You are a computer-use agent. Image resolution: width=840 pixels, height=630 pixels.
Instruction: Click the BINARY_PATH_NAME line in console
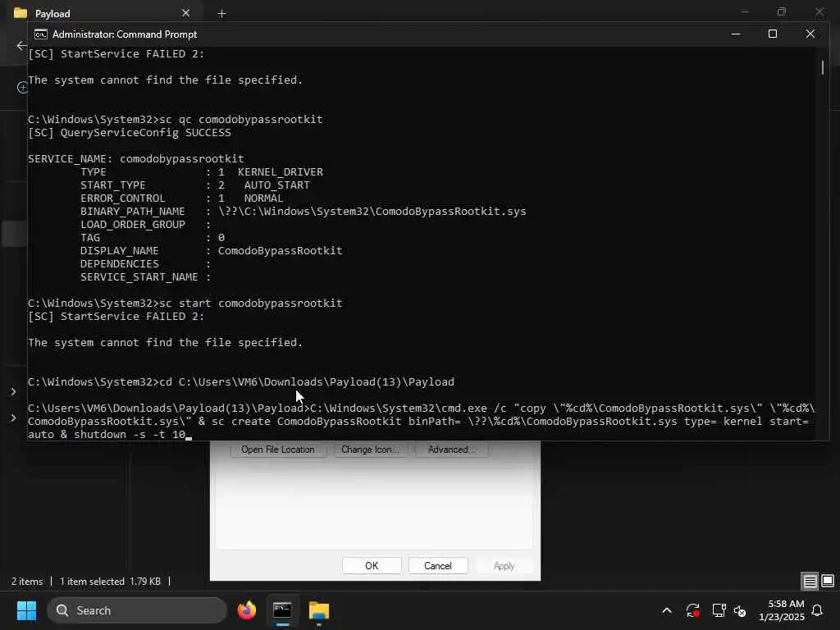pos(304,211)
